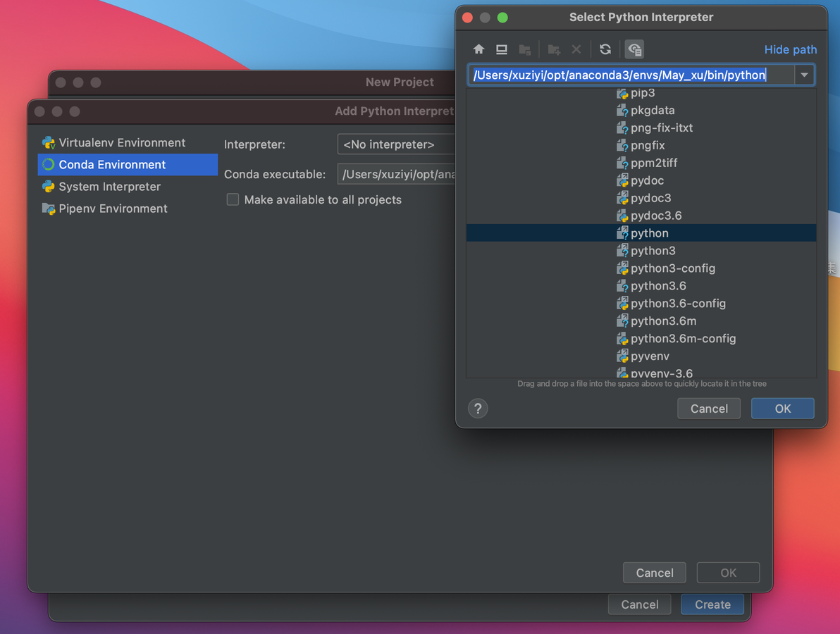Select Conda Environment in sidebar
This screenshot has width=840, height=634.
coord(128,164)
